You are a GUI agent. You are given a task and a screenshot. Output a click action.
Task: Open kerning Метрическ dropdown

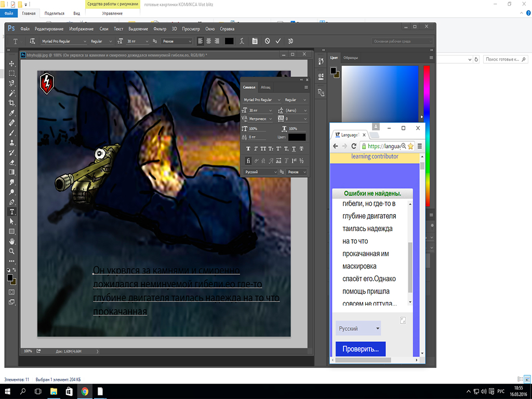[x=260, y=119]
